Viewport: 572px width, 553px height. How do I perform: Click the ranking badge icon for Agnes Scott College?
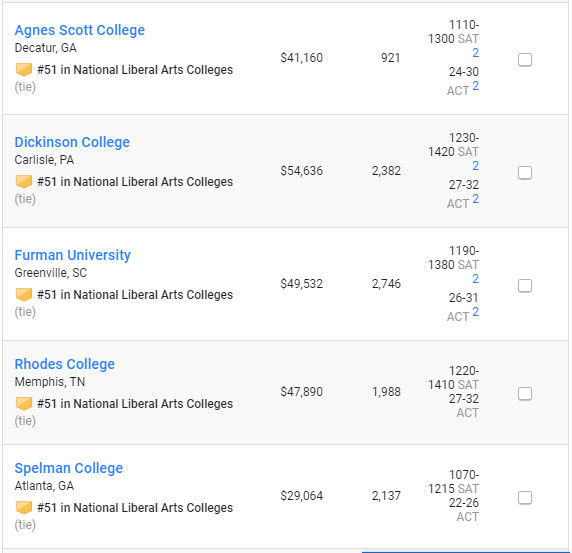[x=24, y=69]
